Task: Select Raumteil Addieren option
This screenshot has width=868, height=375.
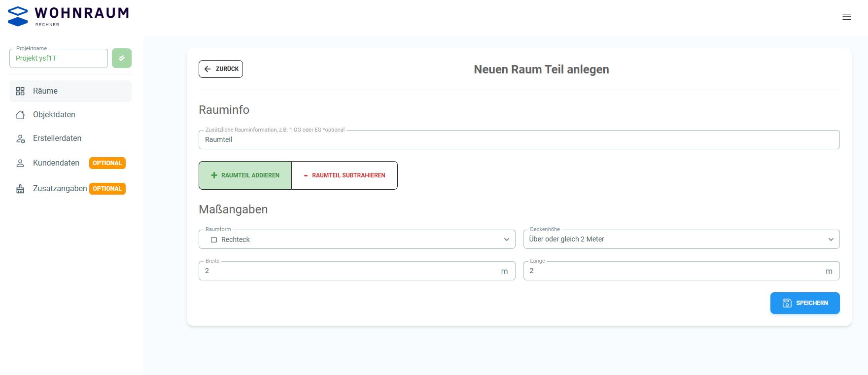Action: click(245, 175)
